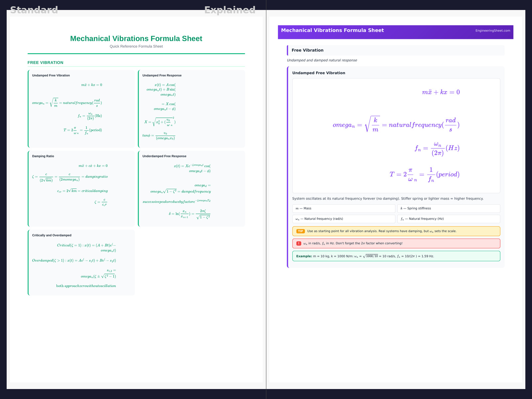Switch to the Standard view label
Screen dimensions: 532x399
click(x=34, y=10)
